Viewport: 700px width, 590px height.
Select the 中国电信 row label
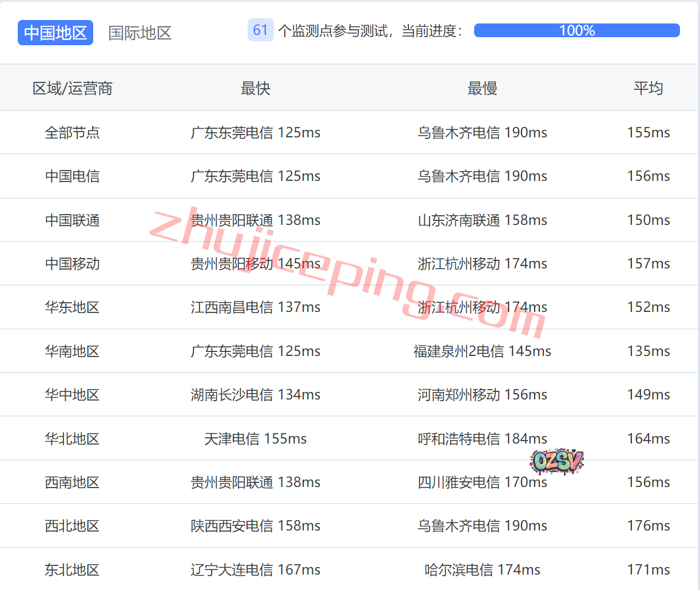click(x=73, y=176)
